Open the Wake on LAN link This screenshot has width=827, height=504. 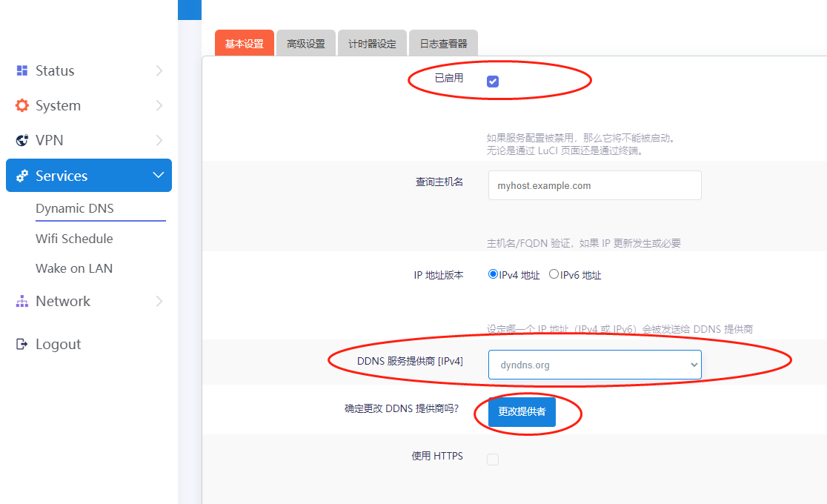[x=74, y=268]
